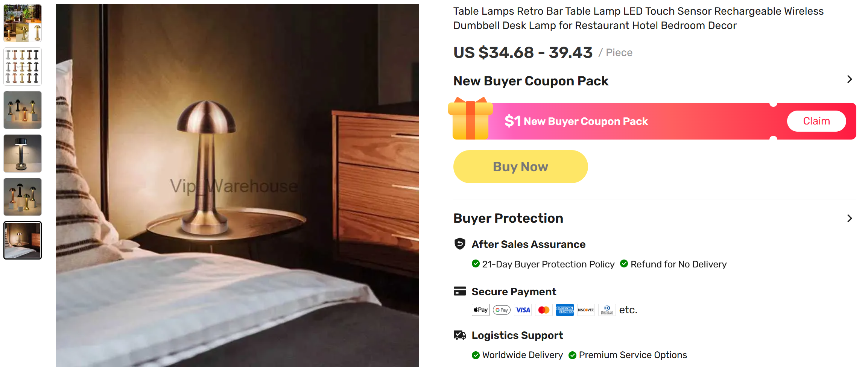Show the lamp color variants grid thumbnail
This screenshot has width=868, height=372.
click(23, 67)
